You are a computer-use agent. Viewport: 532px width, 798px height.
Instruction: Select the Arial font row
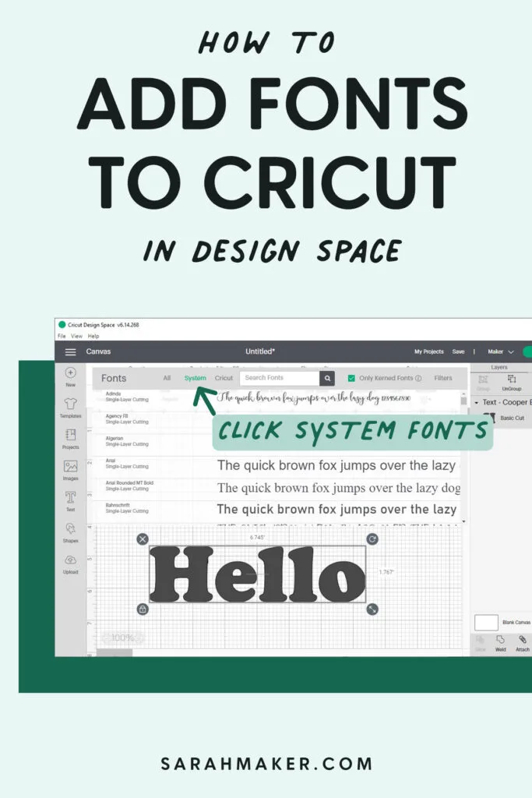coord(275,464)
